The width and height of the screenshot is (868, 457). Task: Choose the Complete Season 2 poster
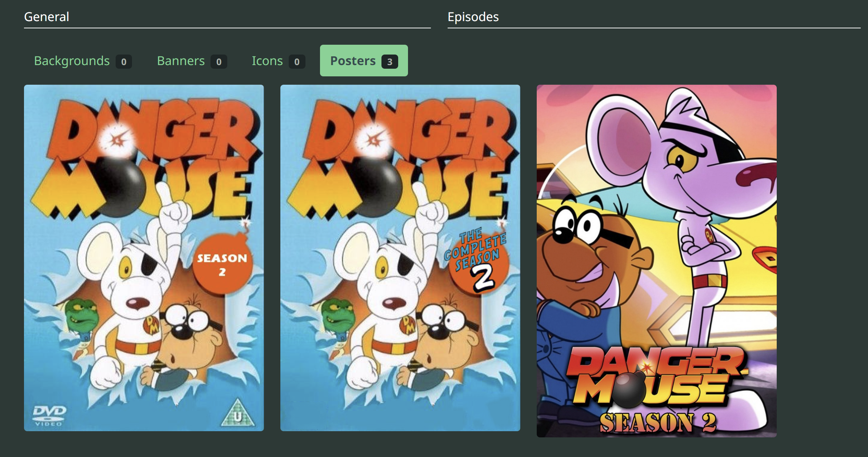400,258
